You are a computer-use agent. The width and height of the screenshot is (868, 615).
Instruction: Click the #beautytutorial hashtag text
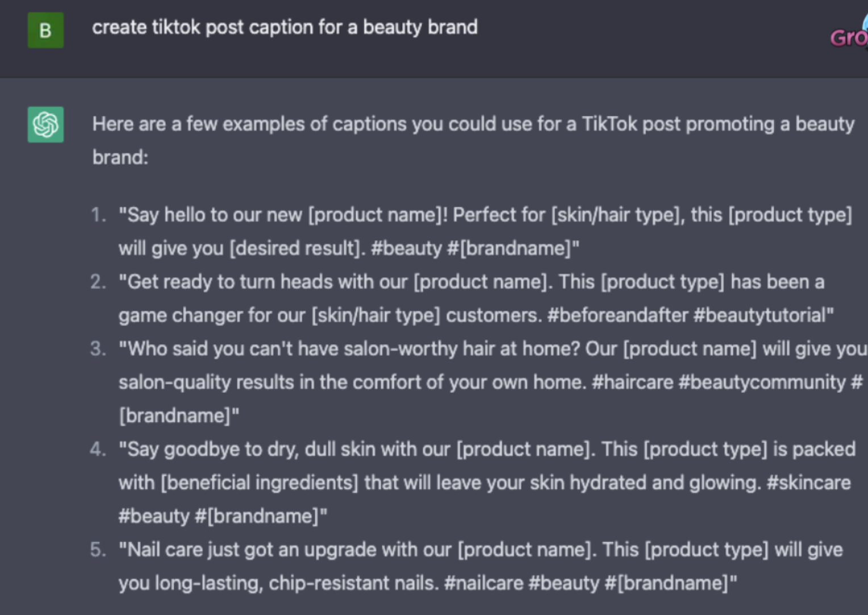click(761, 315)
